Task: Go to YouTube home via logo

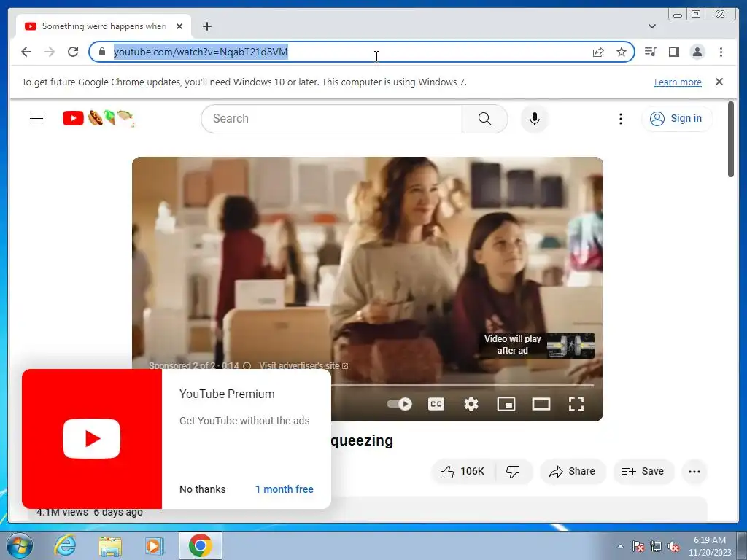Action: (98, 118)
